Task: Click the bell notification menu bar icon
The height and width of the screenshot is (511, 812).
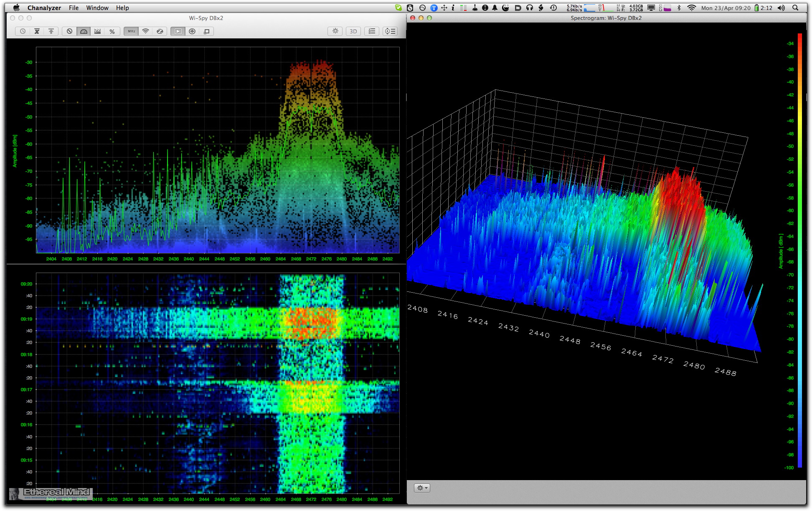Action: tap(495, 8)
